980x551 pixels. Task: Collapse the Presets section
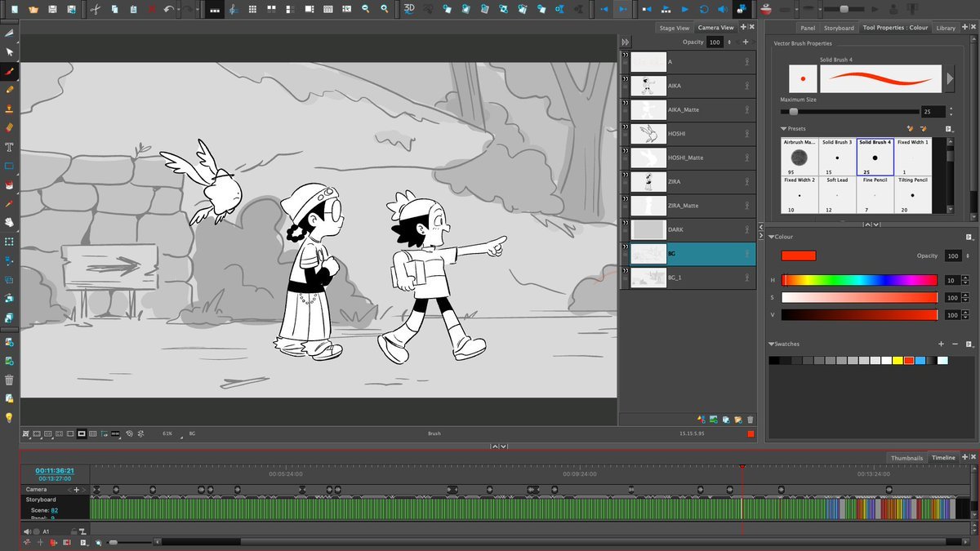tap(784, 129)
